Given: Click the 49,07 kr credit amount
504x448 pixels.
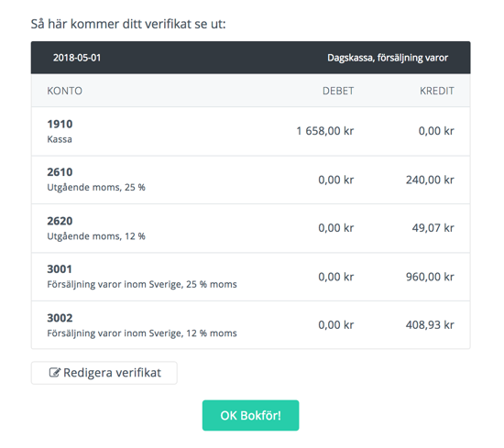Looking at the screenshot, I should [x=433, y=228].
